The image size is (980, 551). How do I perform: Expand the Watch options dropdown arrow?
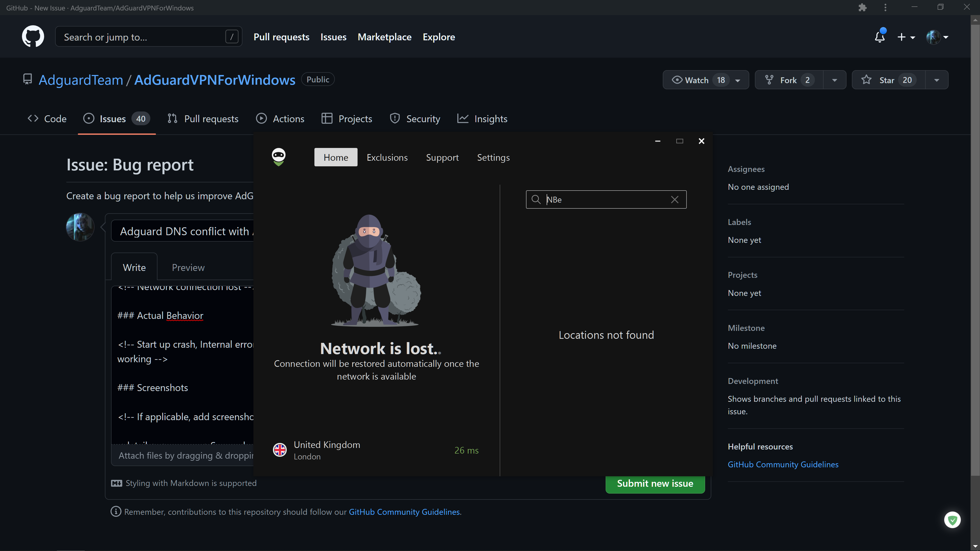(738, 80)
